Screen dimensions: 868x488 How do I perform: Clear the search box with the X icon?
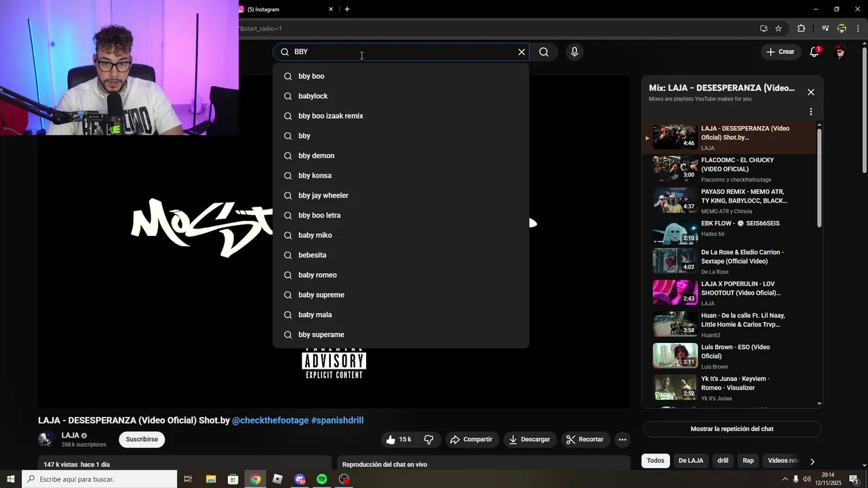[521, 52]
